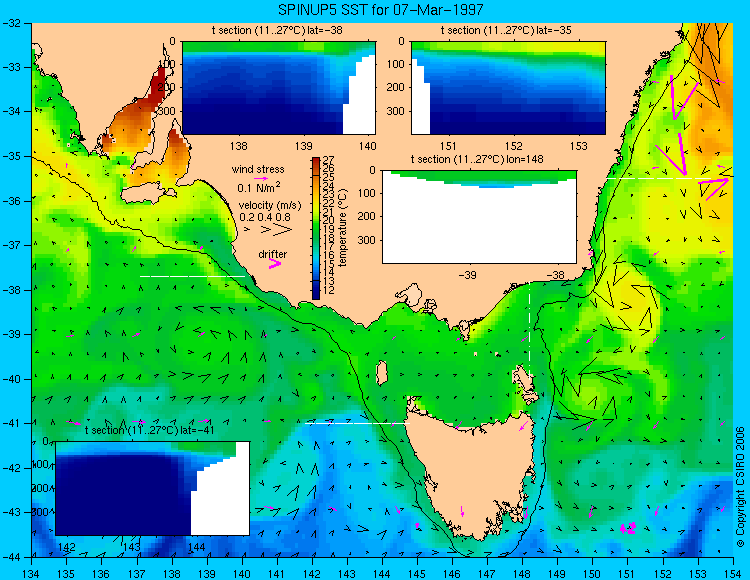This screenshot has height=580, width=750.
Task: Click '137' on the main longitude axis
Action: coord(136,574)
